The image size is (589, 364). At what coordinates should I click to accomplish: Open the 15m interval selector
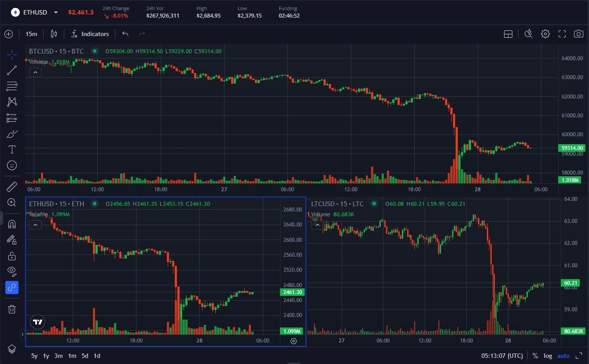click(31, 34)
